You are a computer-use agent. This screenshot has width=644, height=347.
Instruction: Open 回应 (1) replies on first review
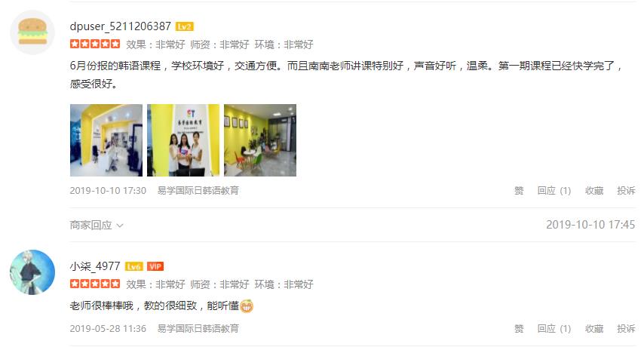point(554,191)
